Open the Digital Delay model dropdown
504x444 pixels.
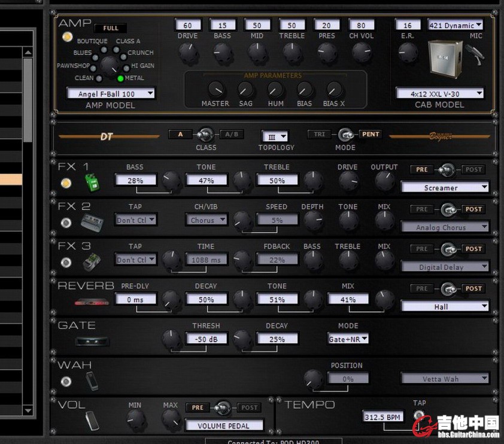[445, 267]
